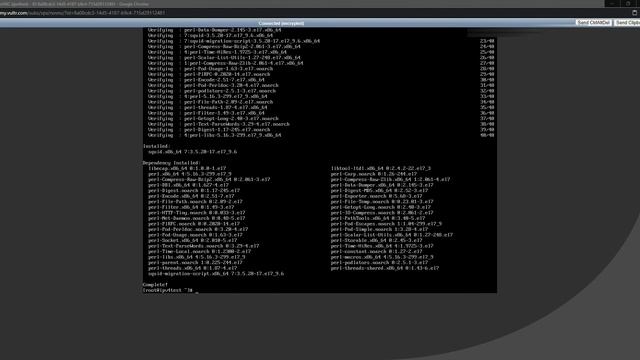
Task: Click libtool-ltdl.x86_64 in the dependency list
Action: (380, 168)
